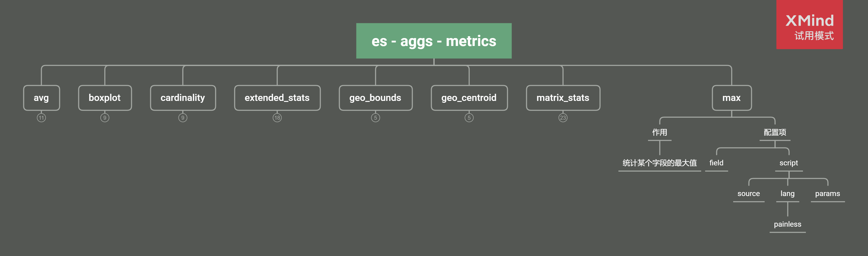Expand the geo_bounds collapsed children badge
Viewport: 868px width, 256px height.
tap(375, 118)
